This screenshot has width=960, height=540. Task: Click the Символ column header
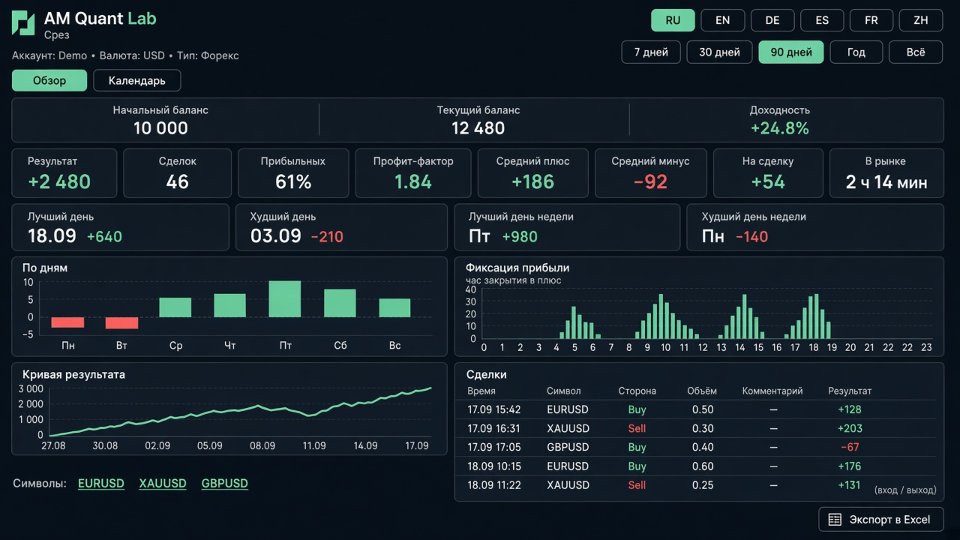pos(563,391)
